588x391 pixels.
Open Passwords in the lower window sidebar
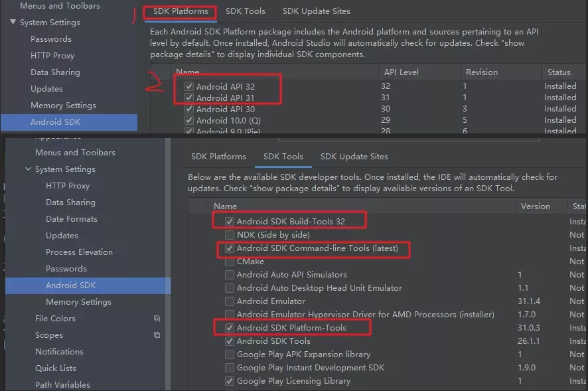point(66,269)
